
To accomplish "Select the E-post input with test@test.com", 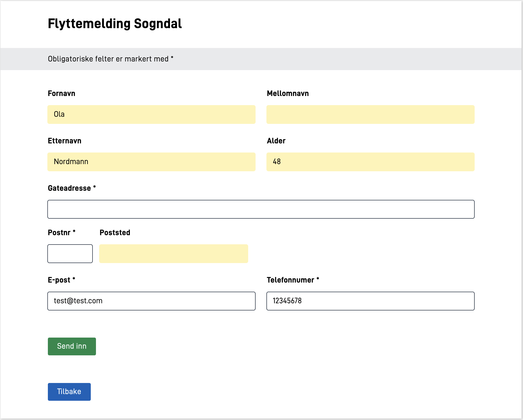I will pyautogui.click(x=151, y=301).
